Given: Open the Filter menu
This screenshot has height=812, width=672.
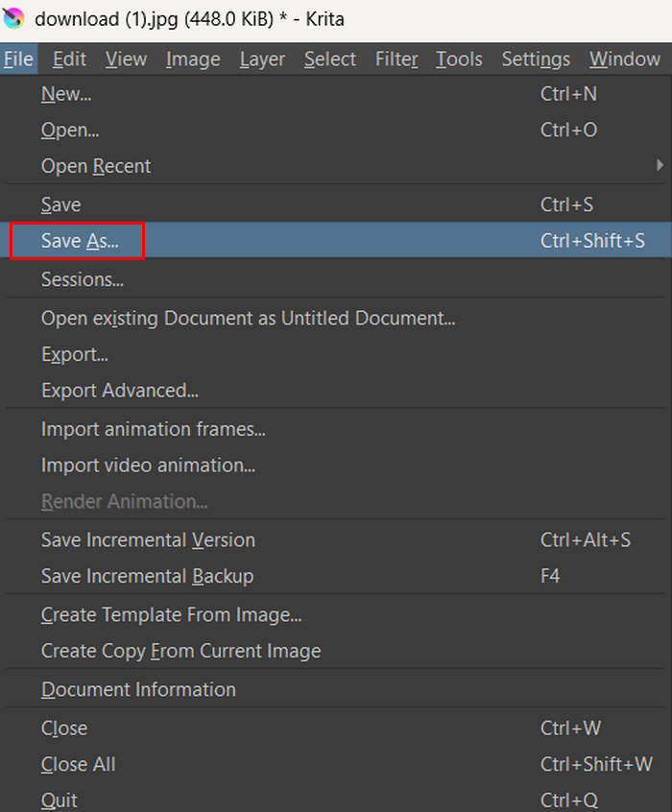Looking at the screenshot, I should (396, 60).
